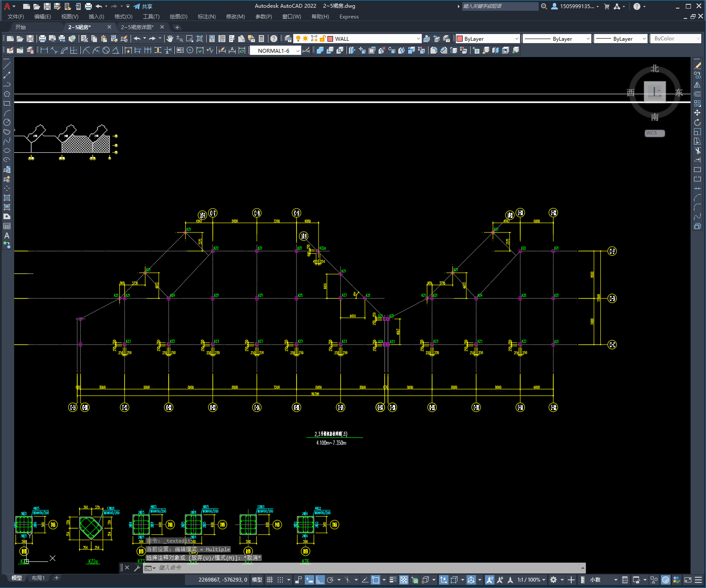This screenshot has width=706, height=588.
Task: Click the Plot print icon
Action: tap(42, 39)
